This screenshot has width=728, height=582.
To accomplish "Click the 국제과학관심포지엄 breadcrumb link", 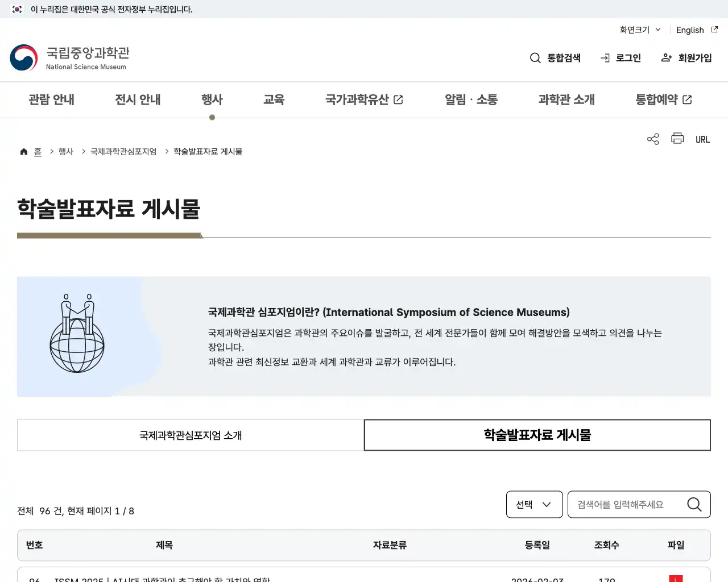I will pyautogui.click(x=123, y=151).
